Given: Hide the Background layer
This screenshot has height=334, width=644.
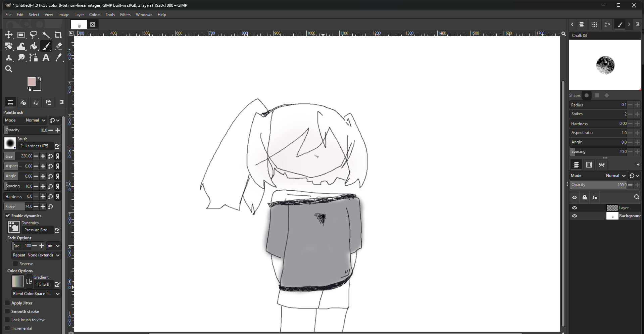Looking at the screenshot, I should point(575,216).
